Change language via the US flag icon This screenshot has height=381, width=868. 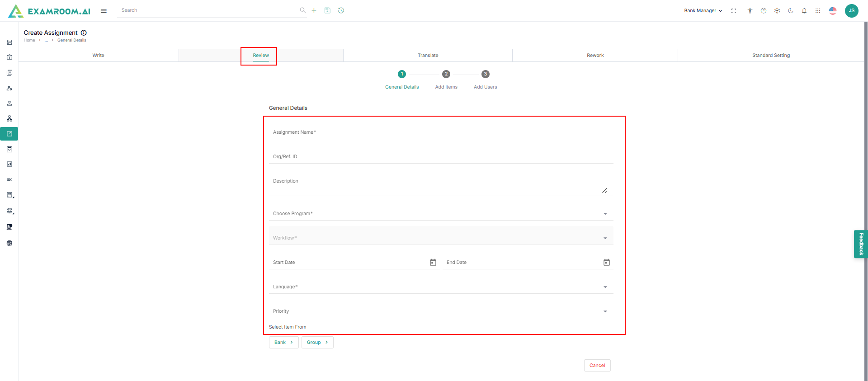pyautogui.click(x=833, y=11)
